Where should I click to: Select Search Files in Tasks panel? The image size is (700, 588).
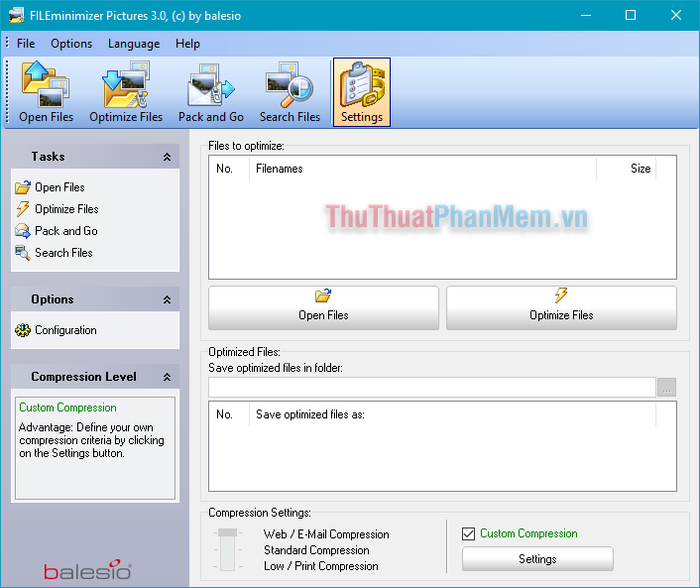pos(54,253)
